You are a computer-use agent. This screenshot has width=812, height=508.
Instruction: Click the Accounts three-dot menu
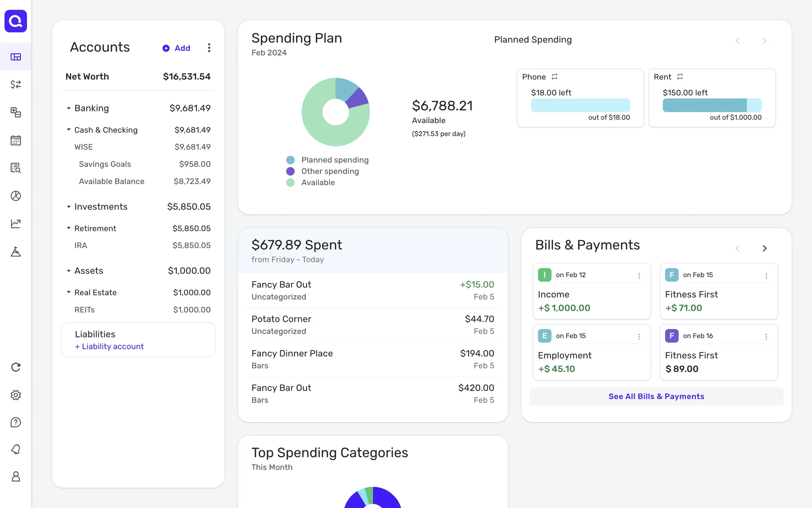(209, 48)
